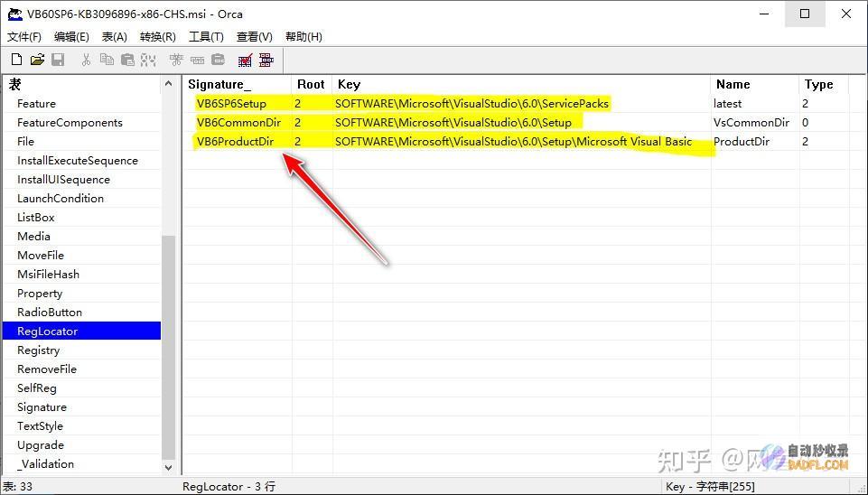Select the Signature table
Viewport: 868px width, 495px height.
coord(42,407)
